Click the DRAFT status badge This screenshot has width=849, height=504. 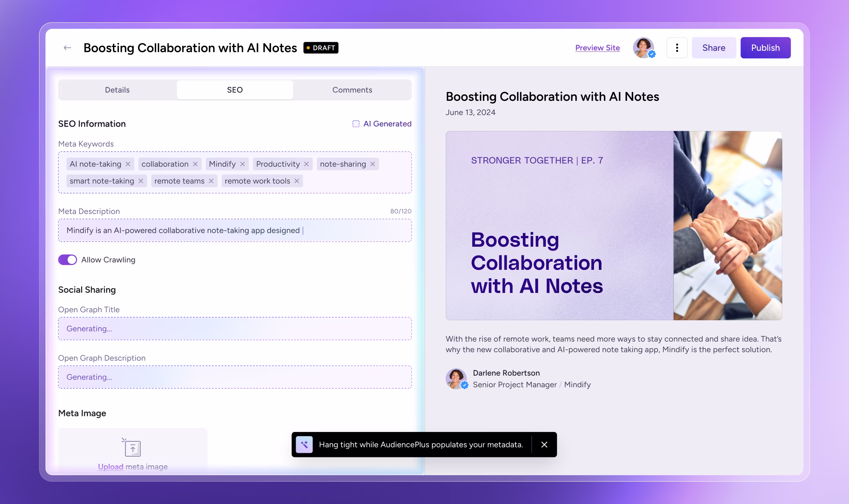tap(321, 48)
